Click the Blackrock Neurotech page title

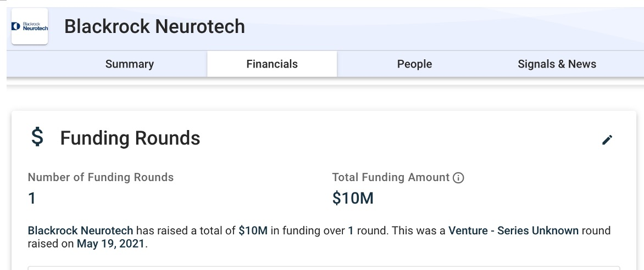click(x=154, y=26)
